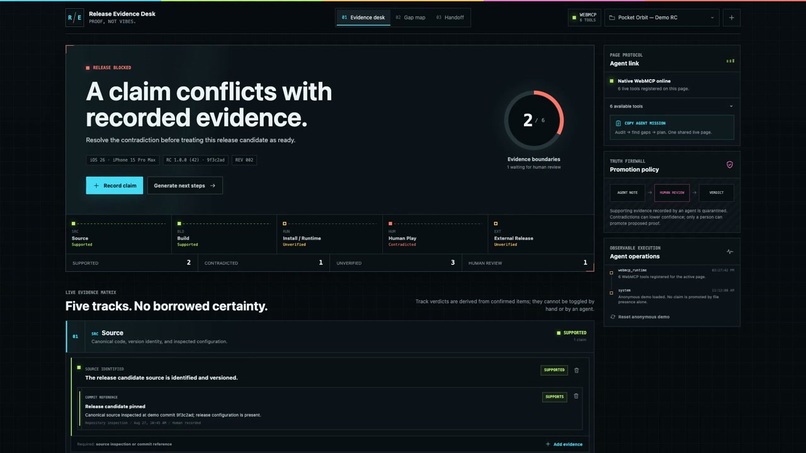Click the folder icon in project selector
The width and height of the screenshot is (806, 453).
tap(612, 17)
